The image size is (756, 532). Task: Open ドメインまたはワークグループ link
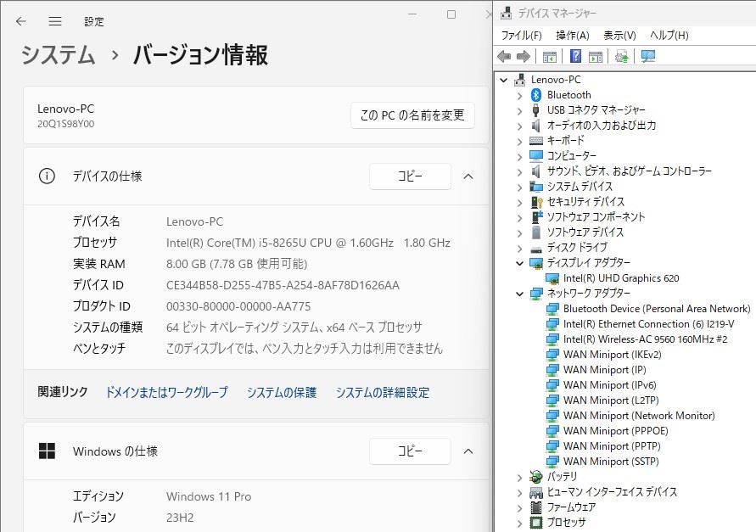tap(167, 392)
